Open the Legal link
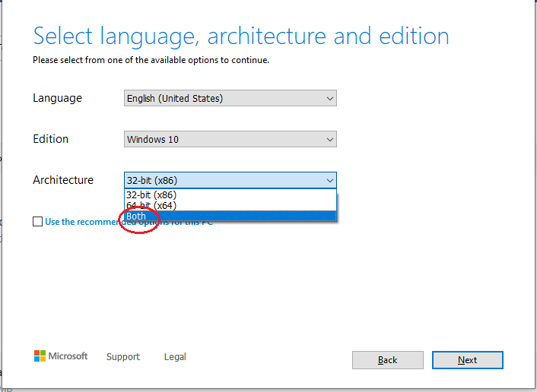This screenshot has height=392, width=537. coord(175,356)
